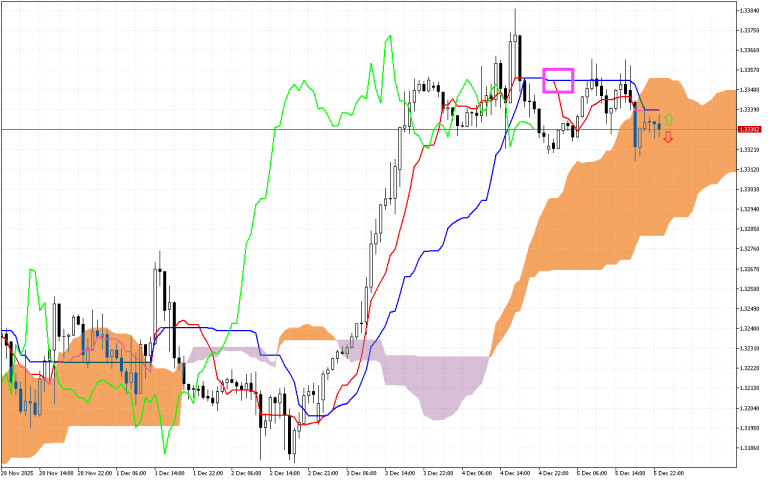Click price scale value 1.33480
The width and height of the screenshot is (768, 480).
coord(749,90)
